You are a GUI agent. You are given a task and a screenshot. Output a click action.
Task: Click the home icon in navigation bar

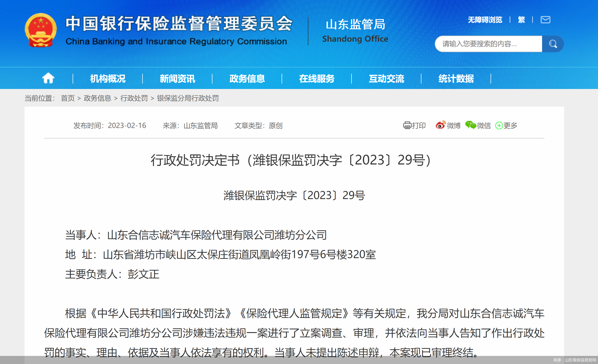[48, 78]
